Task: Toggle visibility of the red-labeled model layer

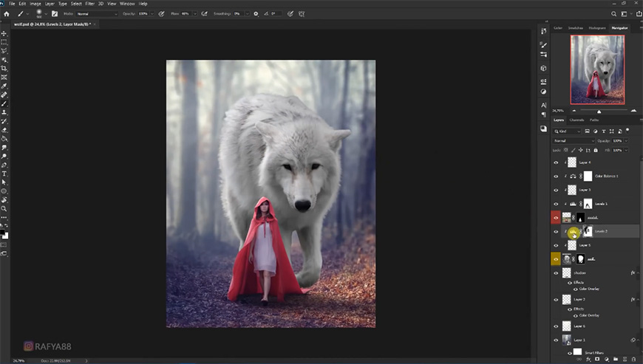Action: [x=556, y=218]
